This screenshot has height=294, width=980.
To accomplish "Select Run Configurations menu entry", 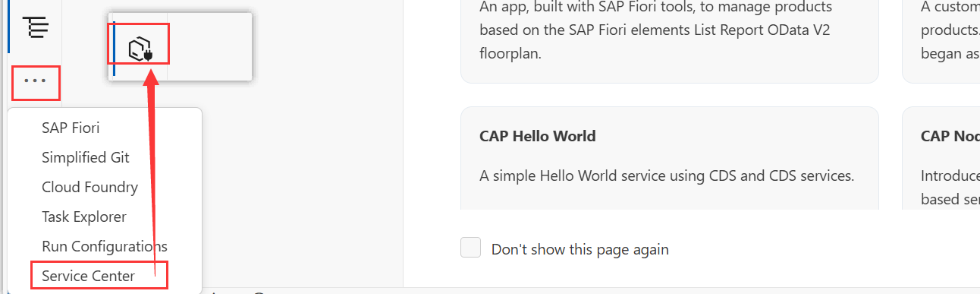I will (105, 246).
